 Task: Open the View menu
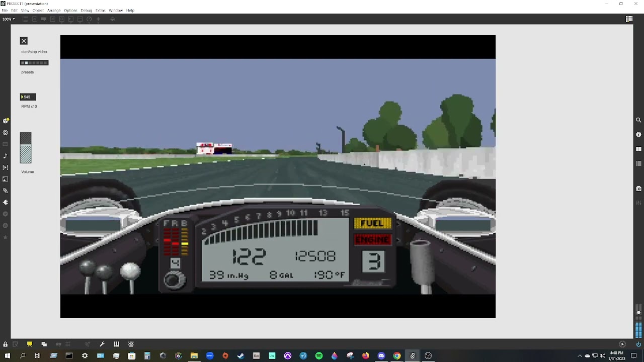click(25, 11)
